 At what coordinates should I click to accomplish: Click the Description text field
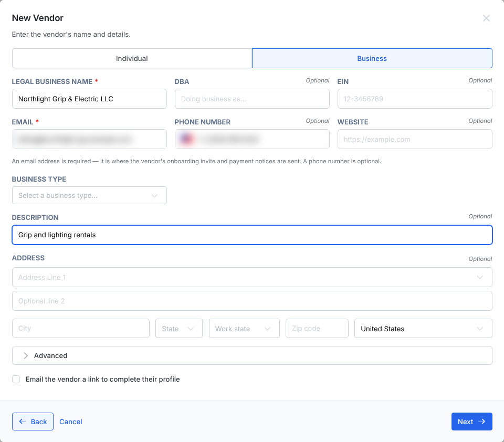click(252, 235)
